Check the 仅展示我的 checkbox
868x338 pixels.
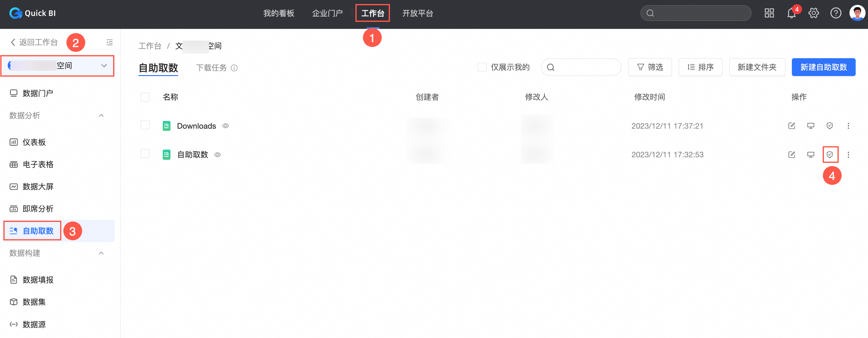point(482,67)
